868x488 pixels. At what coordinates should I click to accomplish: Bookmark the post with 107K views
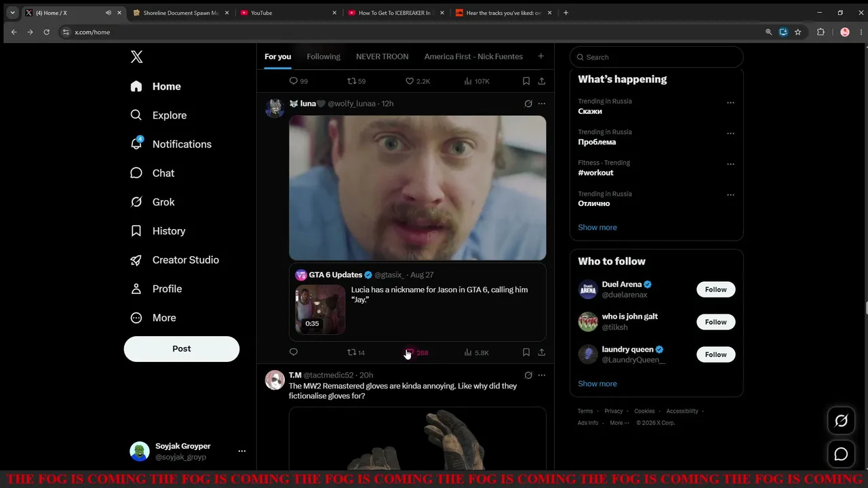[526, 81]
